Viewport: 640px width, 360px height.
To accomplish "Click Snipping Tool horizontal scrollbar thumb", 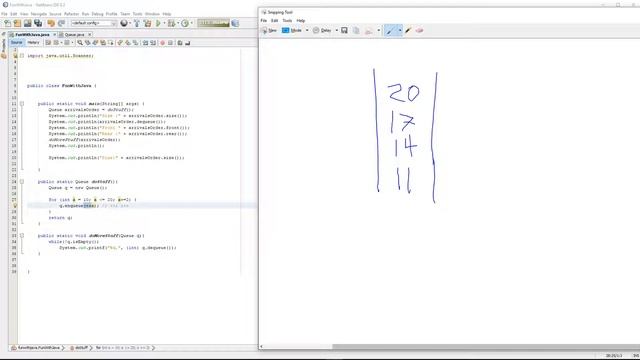I will [x=486, y=347].
